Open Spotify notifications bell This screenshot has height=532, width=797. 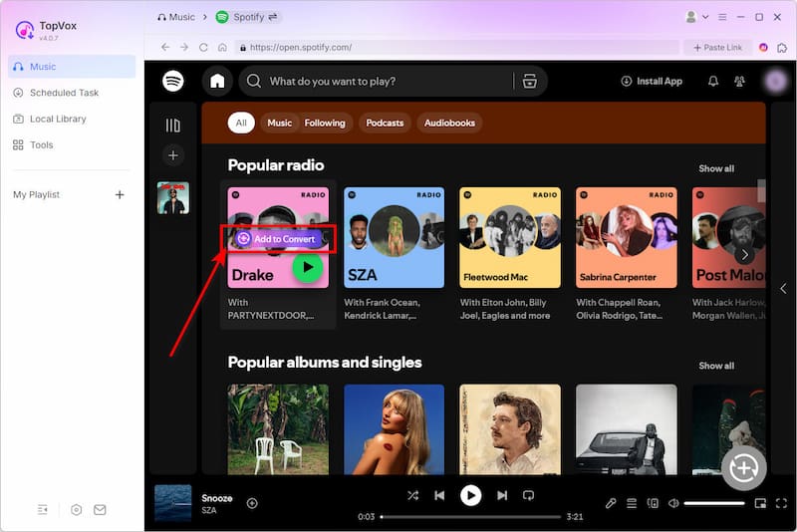click(712, 82)
